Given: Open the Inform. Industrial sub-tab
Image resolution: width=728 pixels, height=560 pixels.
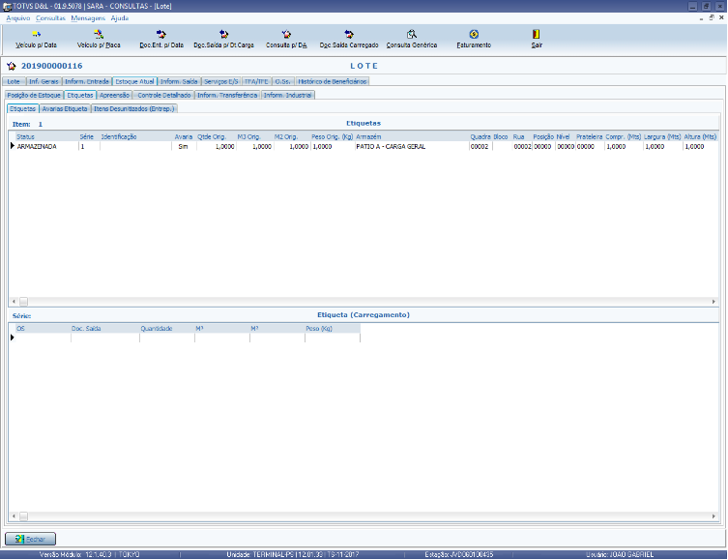Looking at the screenshot, I should [x=288, y=95].
